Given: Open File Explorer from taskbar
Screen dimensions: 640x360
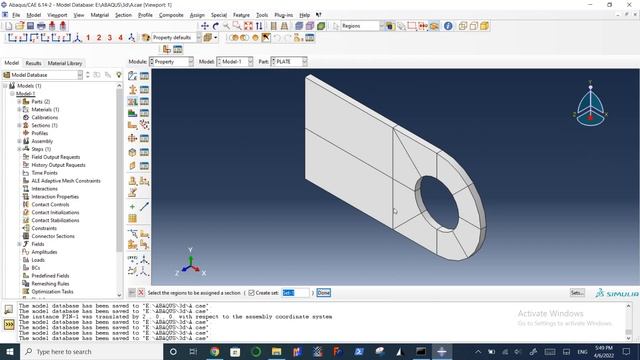Looking at the screenshot, I should pyautogui.click(x=276, y=351).
